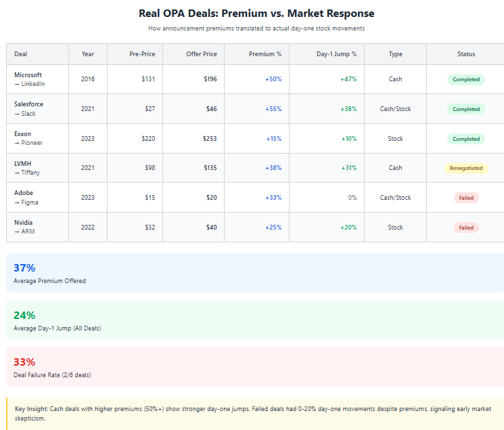Click the subtitle about announcement premiums
The width and height of the screenshot is (504, 430).
coord(256,28)
